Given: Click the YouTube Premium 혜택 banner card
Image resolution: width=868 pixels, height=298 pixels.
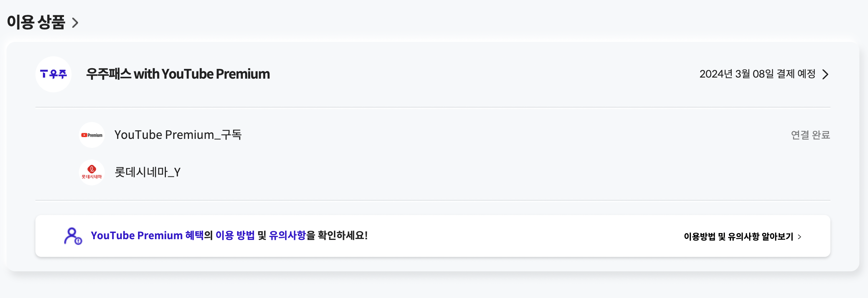Looking at the screenshot, I should tap(433, 236).
